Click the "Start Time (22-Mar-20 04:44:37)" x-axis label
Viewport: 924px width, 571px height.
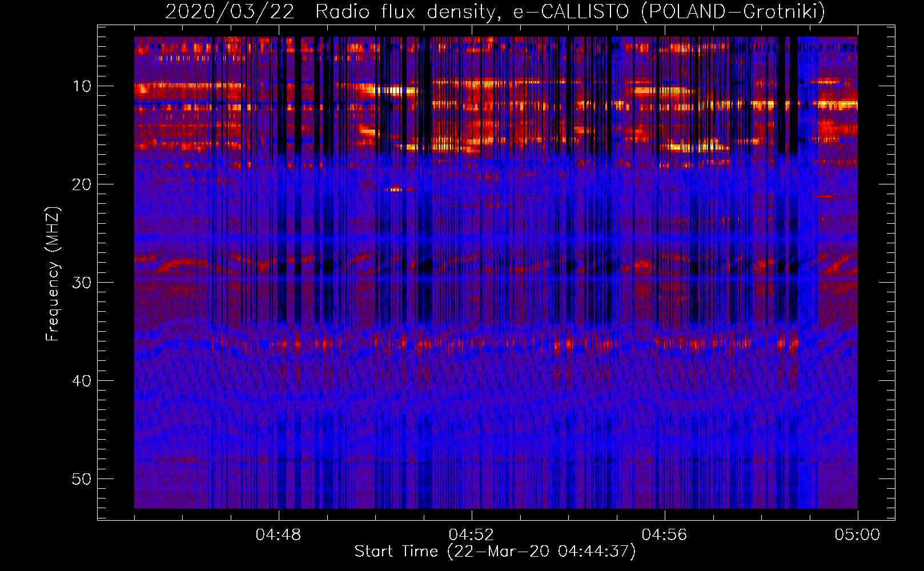(495, 552)
